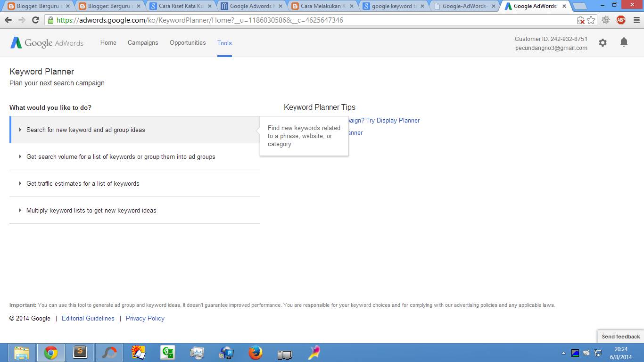Screen dimensions: 644x362
Task: Show hidden system tray icons
Action: [x=564, y=353]
